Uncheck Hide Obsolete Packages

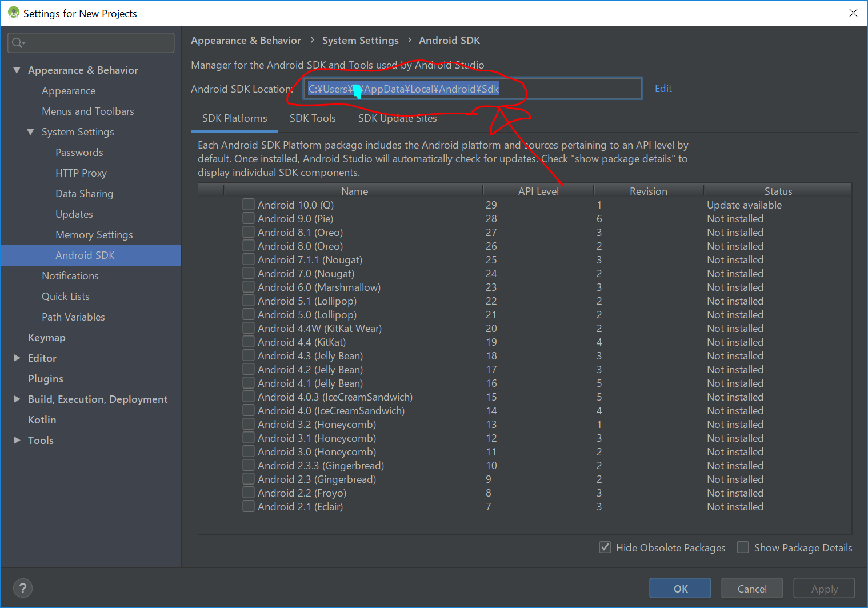click(x=605, y=547)
